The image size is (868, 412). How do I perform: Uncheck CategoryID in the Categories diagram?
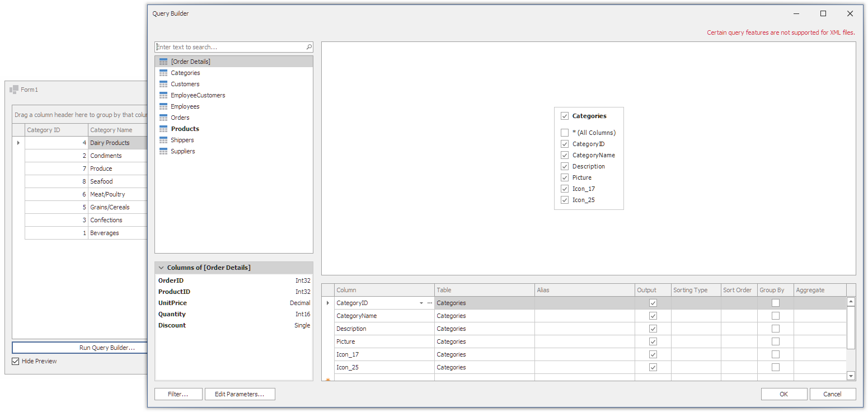pyautogui.click(x=565, y=144)
